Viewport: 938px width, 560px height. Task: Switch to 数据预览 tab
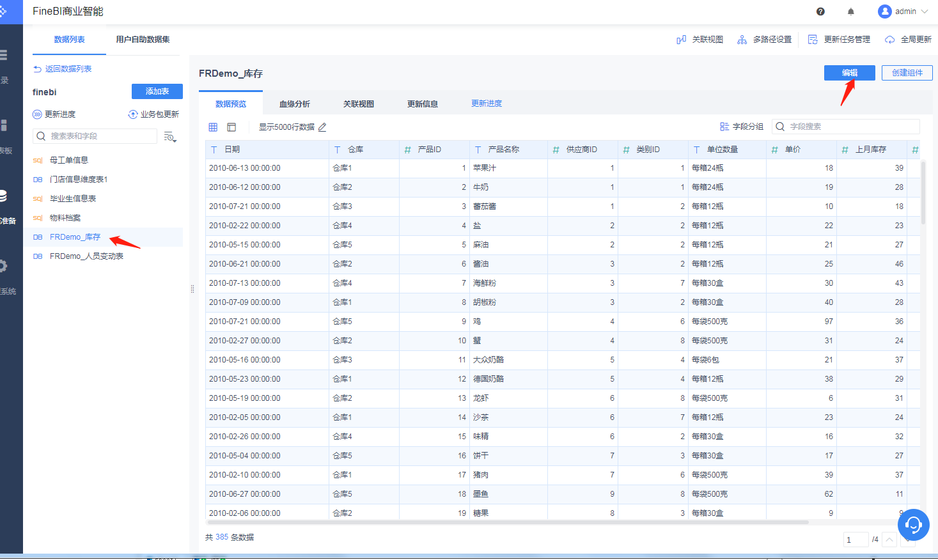[231, 104]
